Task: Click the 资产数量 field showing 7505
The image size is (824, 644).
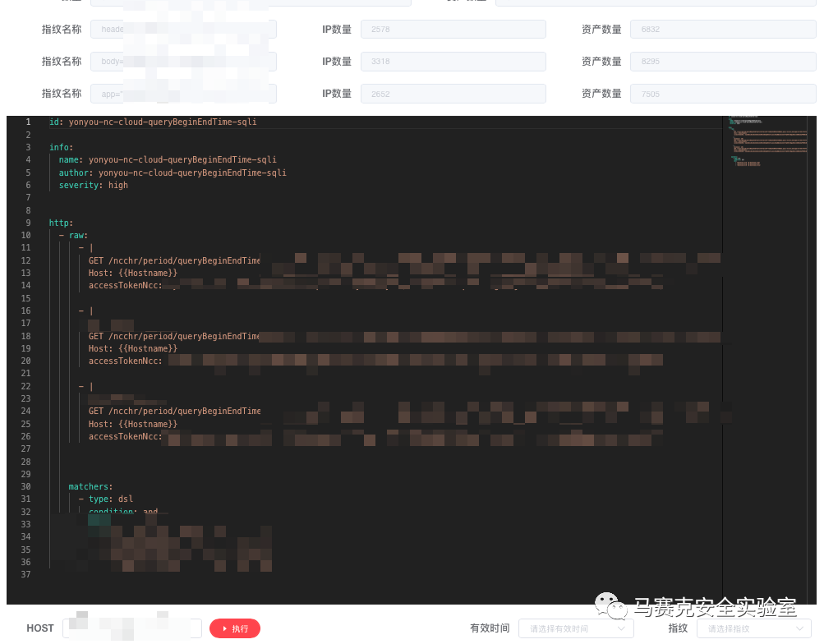Action: tap(723, 94)
